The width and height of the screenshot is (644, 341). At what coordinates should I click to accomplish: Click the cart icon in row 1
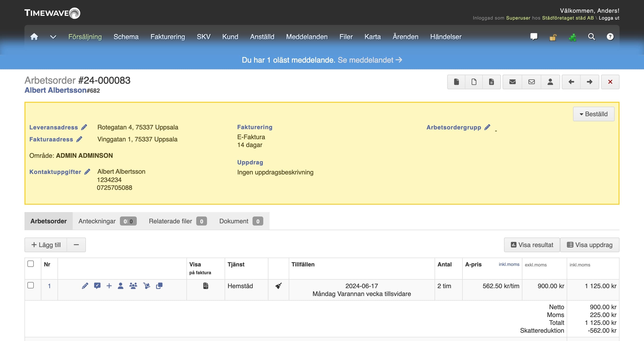(x=147, y=286)
